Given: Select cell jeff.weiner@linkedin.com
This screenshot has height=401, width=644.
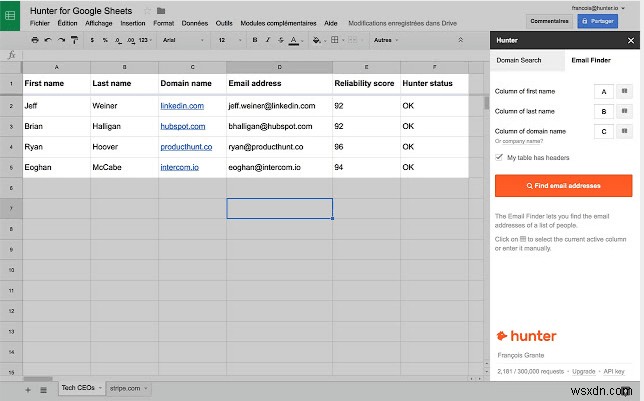Looking at the screenshot, I should coord(279,106).
